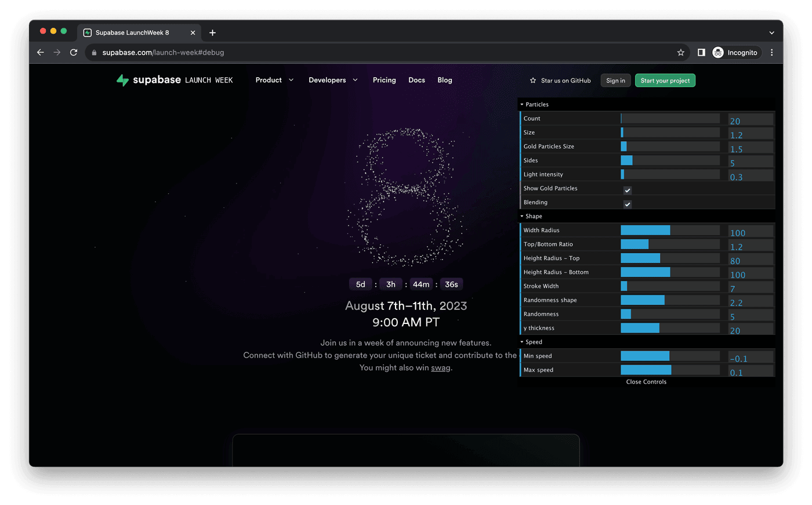Collapse the Particles controls section
Screen dimensions: 812x505
[x=521, y=104]
